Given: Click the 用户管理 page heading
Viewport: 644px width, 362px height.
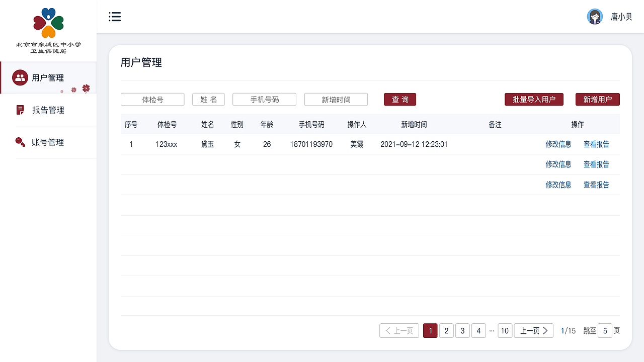Looking at the screenshot, I should (x=141, y=62).
